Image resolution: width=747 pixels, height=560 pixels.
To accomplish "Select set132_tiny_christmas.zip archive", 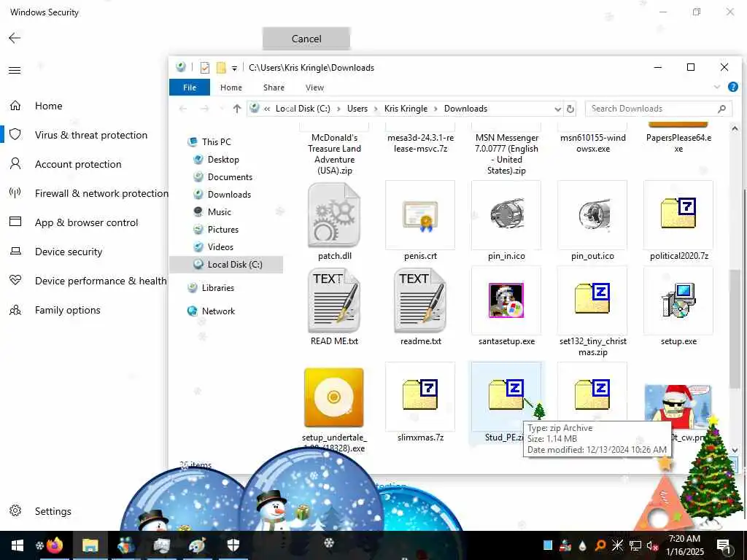I will click(592, 301).
